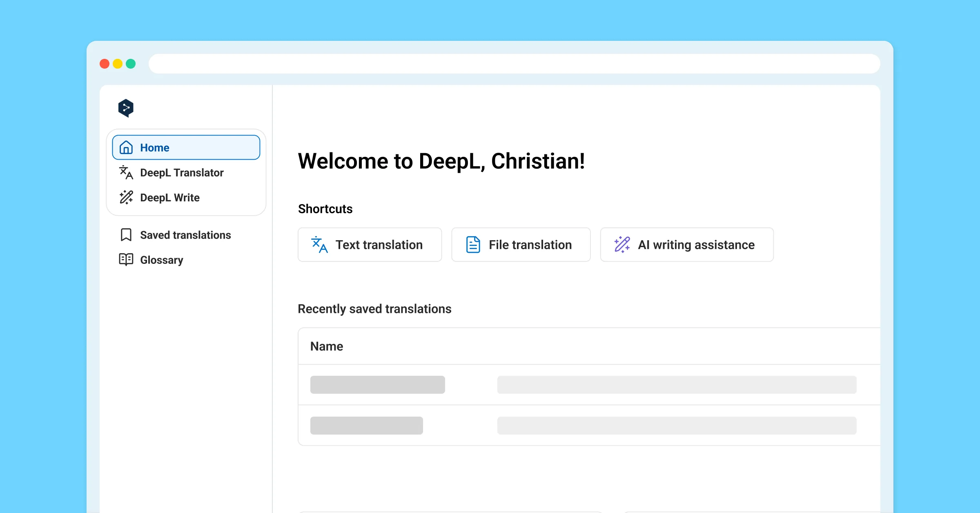980x513 pixels.
Task: Click the Glossary book icon
Action: click(126, 260)
